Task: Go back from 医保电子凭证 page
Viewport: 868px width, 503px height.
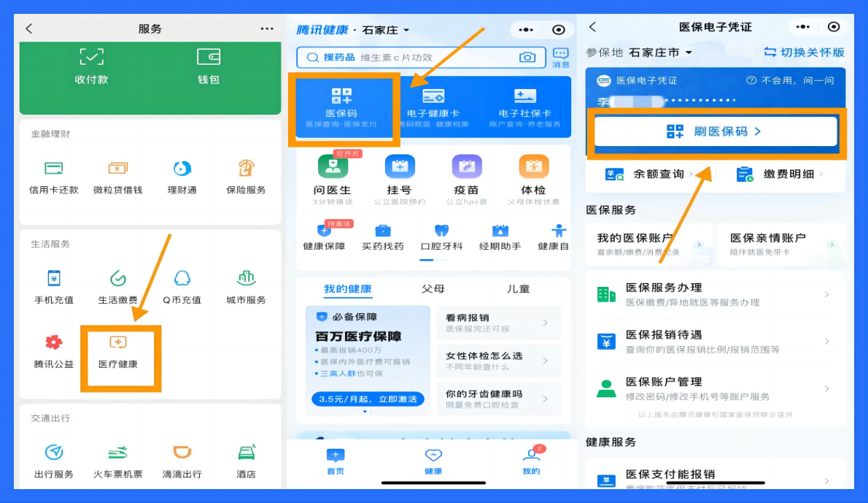Action: (x=593, y=27)
